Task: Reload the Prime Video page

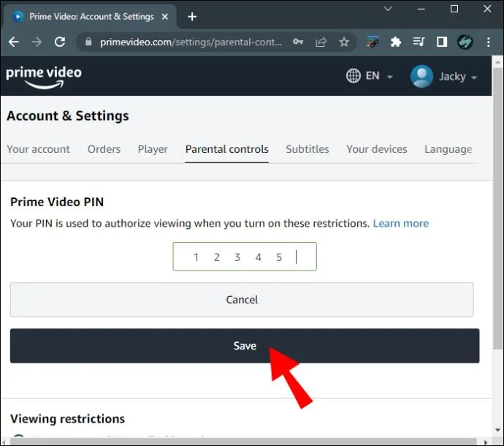Action: [x=60, y=42]
